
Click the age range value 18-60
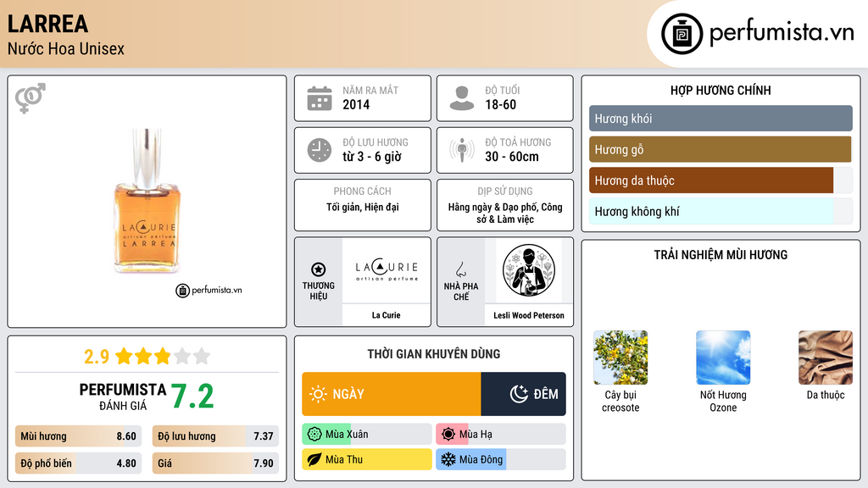pos(500,104)
